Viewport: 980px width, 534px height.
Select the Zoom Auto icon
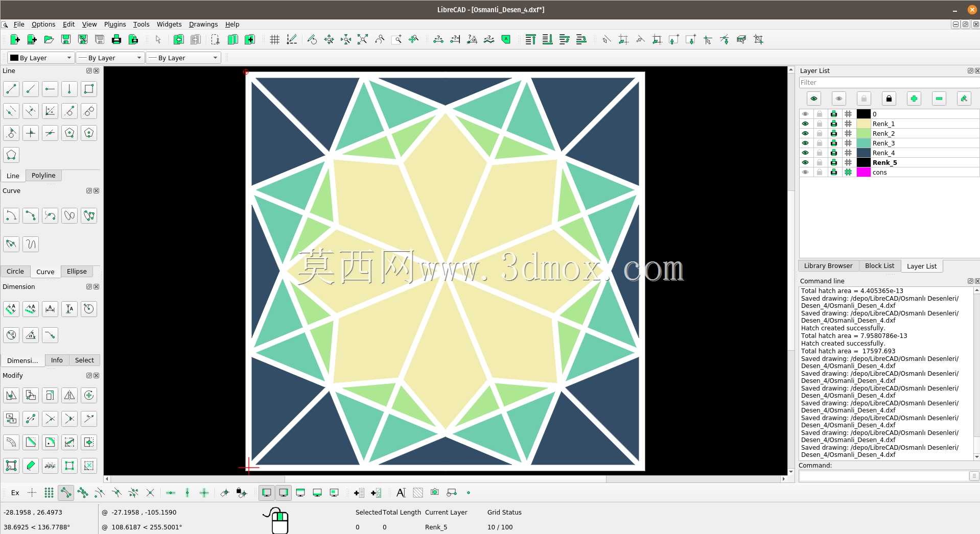tap(362, 39)
